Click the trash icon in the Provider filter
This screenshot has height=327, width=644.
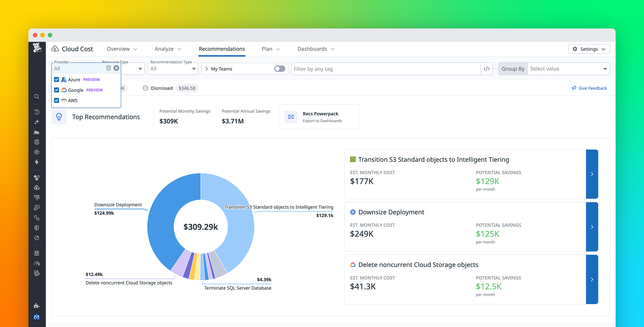coord(108,68)
